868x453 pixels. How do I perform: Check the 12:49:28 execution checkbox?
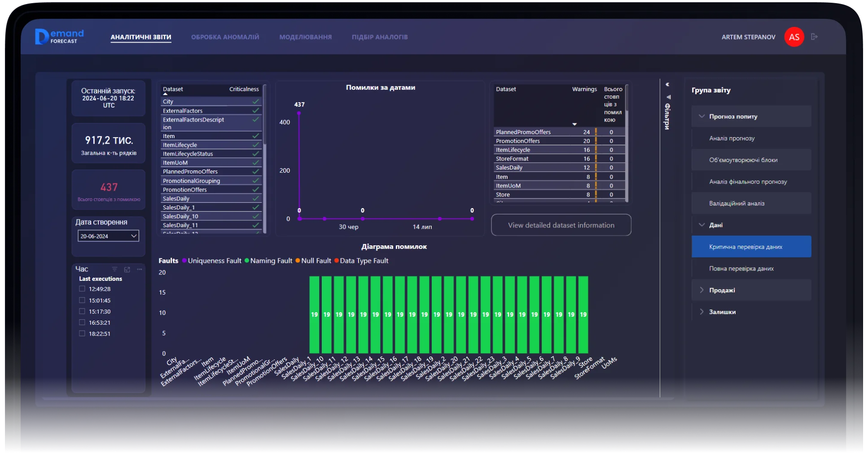[82, 289]
